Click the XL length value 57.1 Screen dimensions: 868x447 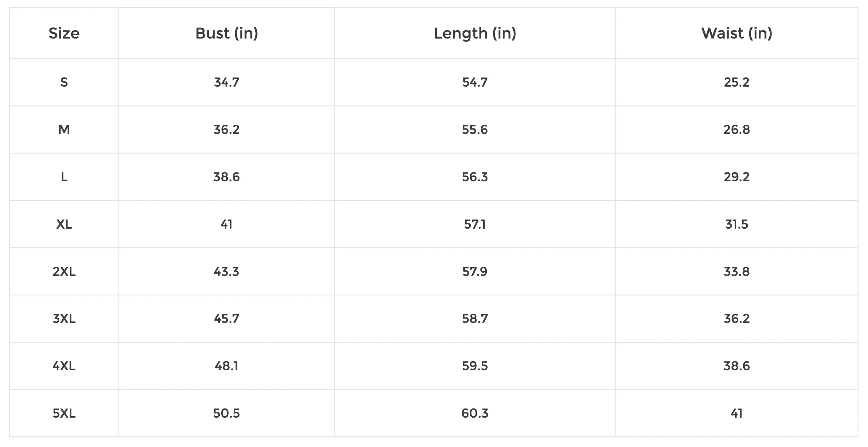pyautogui.click(x=475, y=224)
